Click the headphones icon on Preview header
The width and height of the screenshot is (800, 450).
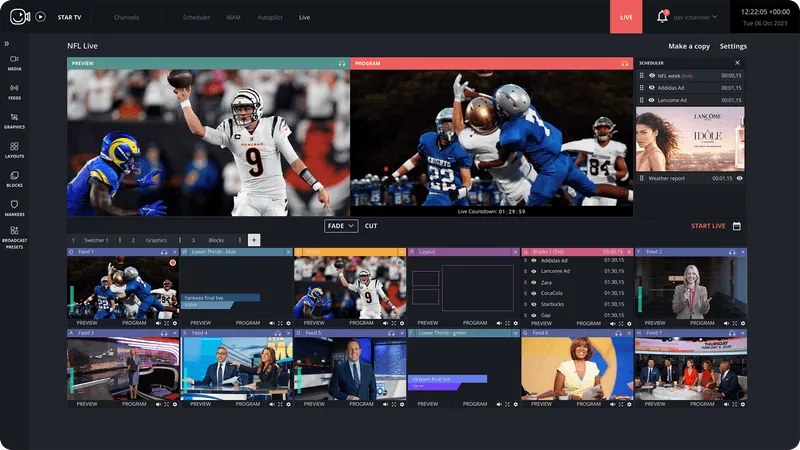click(x=342, y=63)
